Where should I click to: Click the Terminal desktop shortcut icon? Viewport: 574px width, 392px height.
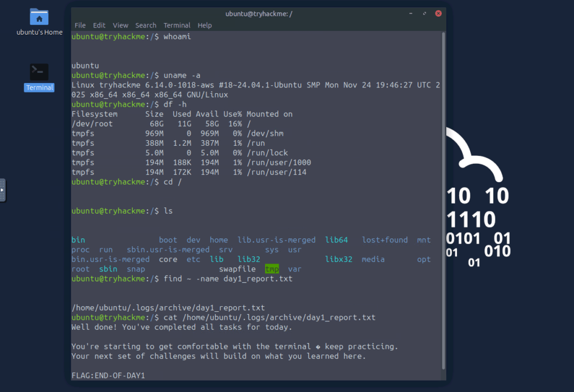[39, 72]
